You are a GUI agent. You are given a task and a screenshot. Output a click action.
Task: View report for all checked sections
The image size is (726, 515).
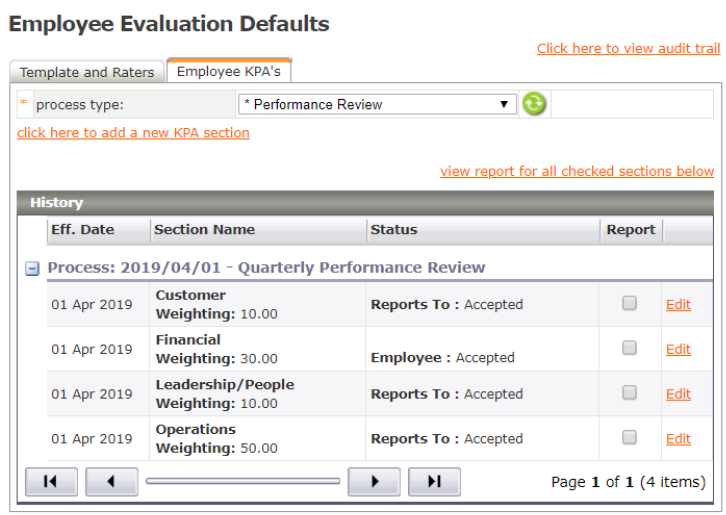tap(577, 171)
